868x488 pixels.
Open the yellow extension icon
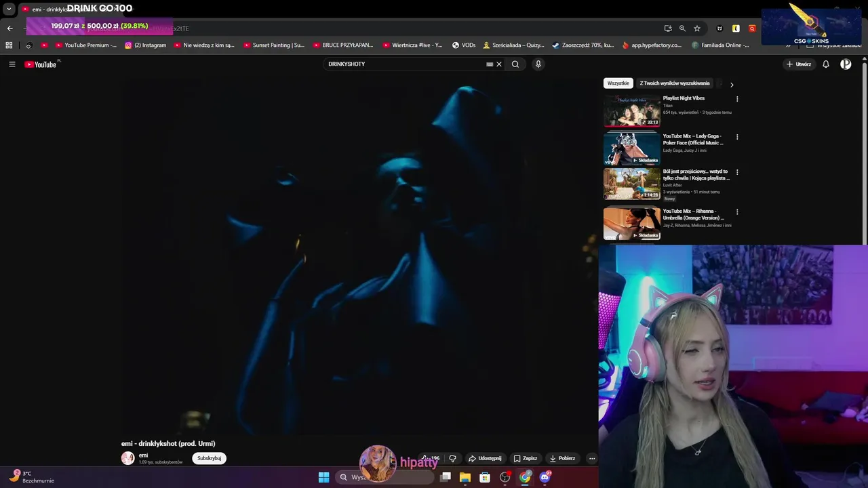coord(736,28)
